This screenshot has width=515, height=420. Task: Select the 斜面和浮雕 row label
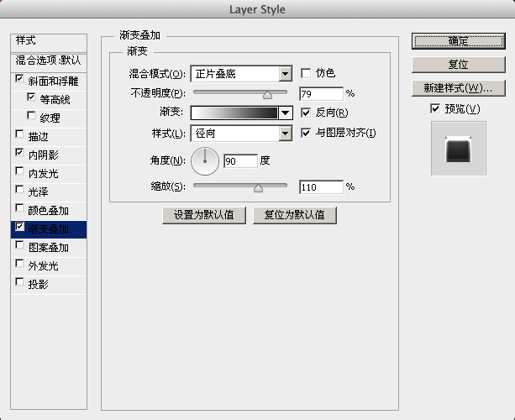tap(53, 81)
